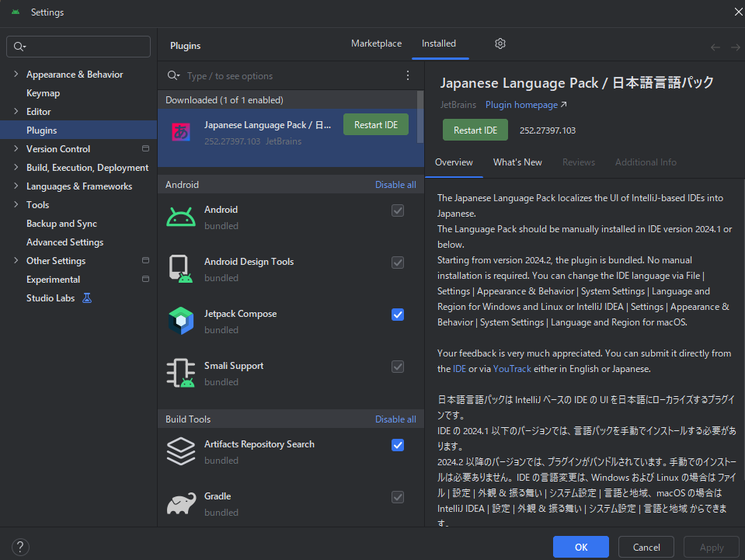This screenshot has height=560, width=745.
Task: Open the What's New tab
Action: click(x=517, y=162)
